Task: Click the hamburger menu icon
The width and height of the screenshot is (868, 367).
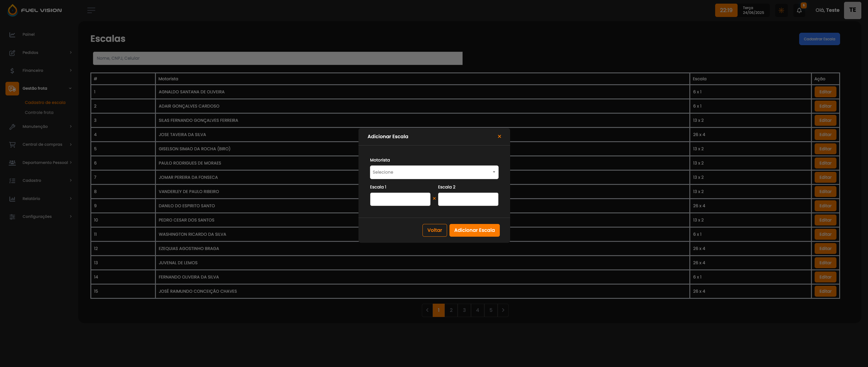Action: click(91, 10)
